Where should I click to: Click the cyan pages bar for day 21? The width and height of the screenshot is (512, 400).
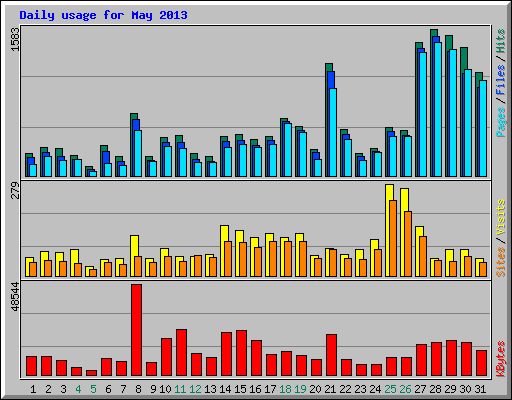pyautogui.click(x=333, y=132)
